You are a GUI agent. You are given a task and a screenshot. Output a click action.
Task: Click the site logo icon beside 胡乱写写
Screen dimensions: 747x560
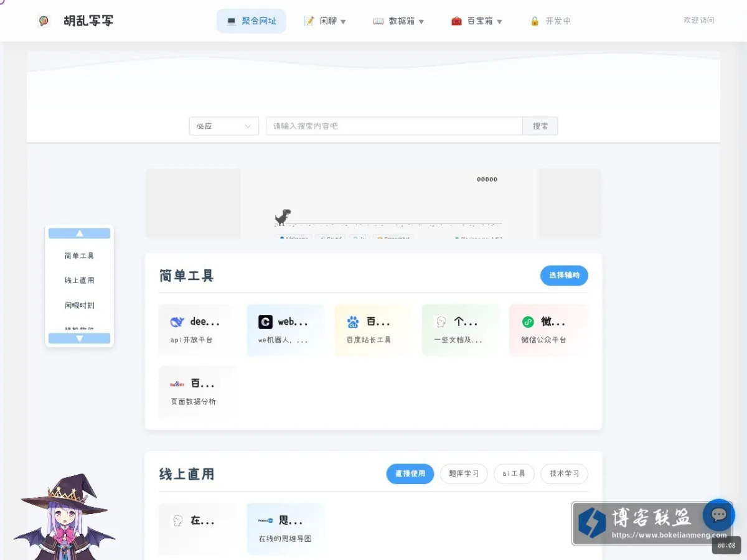tap(44, 21)
